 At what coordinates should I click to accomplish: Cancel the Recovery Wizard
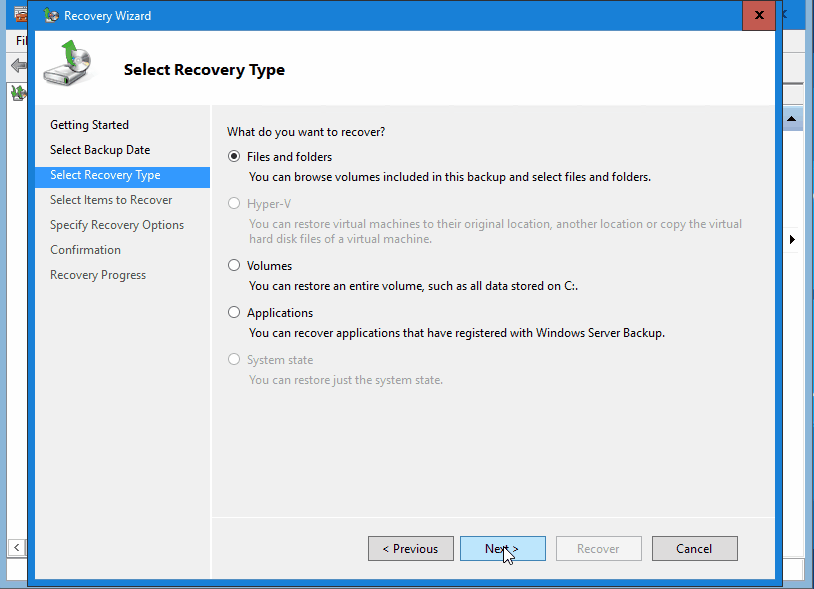coord(694,548)
